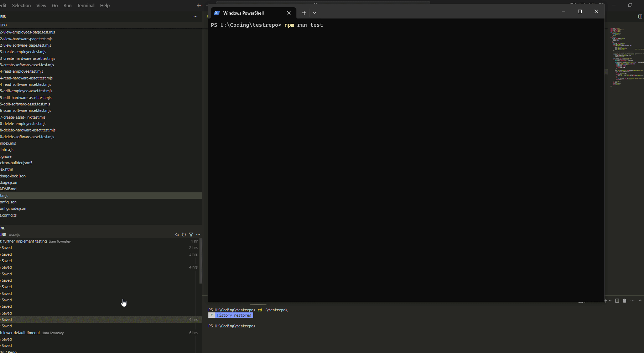Open the Selection menu

pyautogui.click(x=21, y=5)
